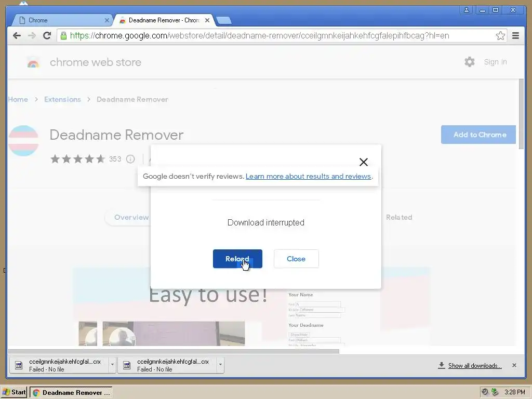532x399 pixels.
Task: Open the Overview tab
Action: point(131,218)
